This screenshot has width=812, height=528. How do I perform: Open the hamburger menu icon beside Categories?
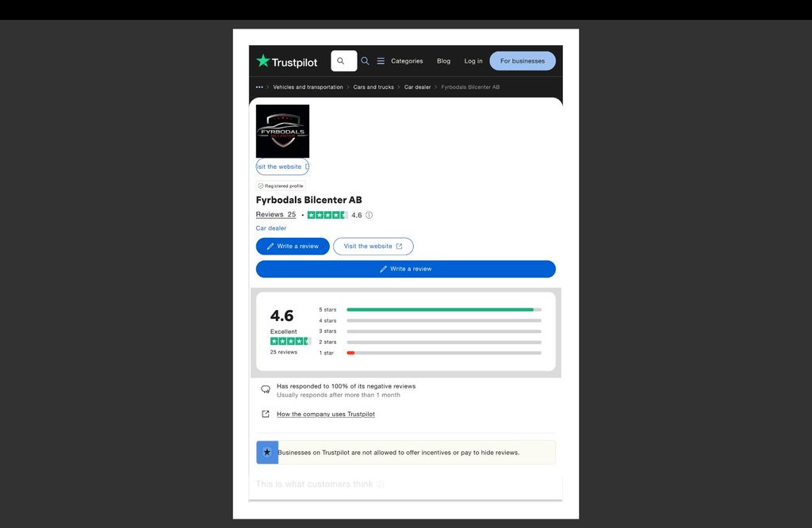coord(381,61)
